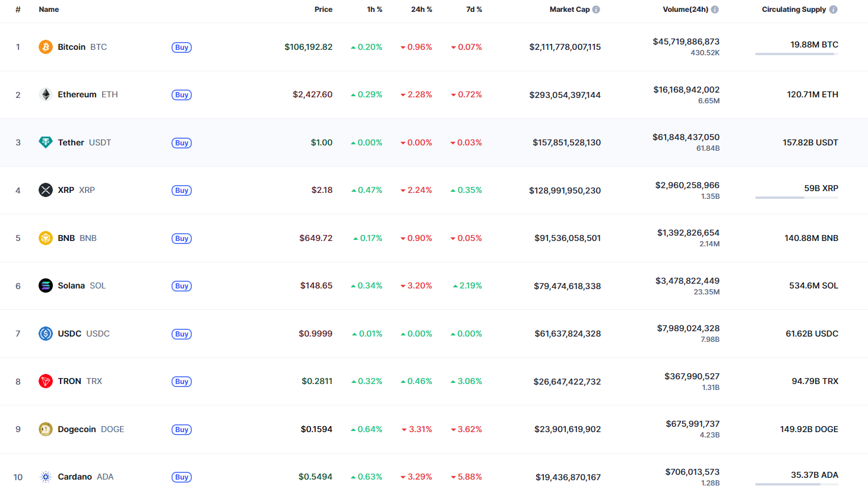Sort by the # rank column header

(x=18, y=9)
